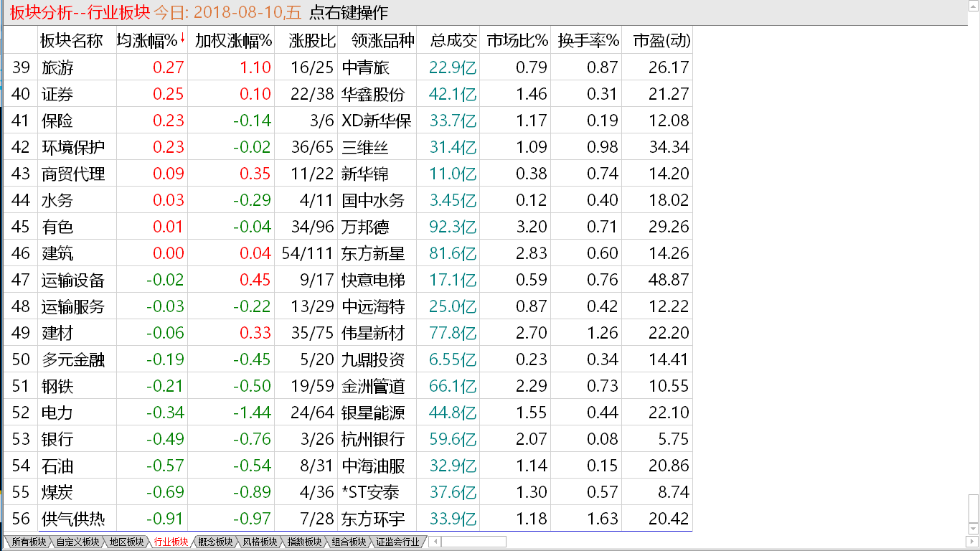Click the active 行业板块 tab
The height and width of the screenshot is (551, 980).
pos(171,542)
